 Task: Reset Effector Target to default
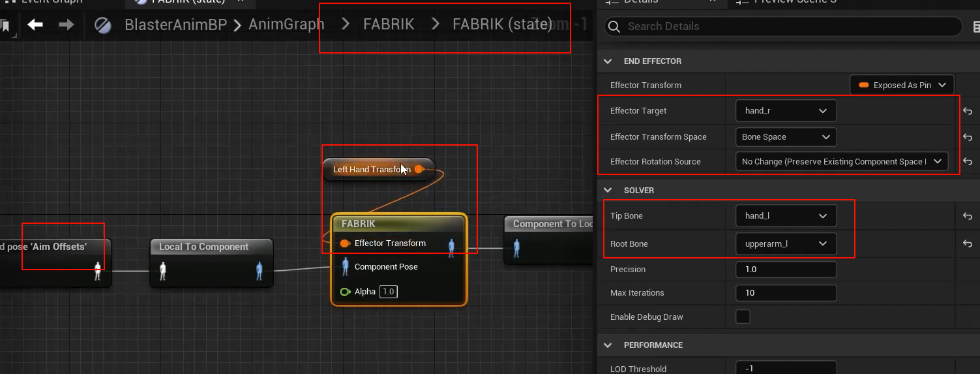tap(968, 111)
